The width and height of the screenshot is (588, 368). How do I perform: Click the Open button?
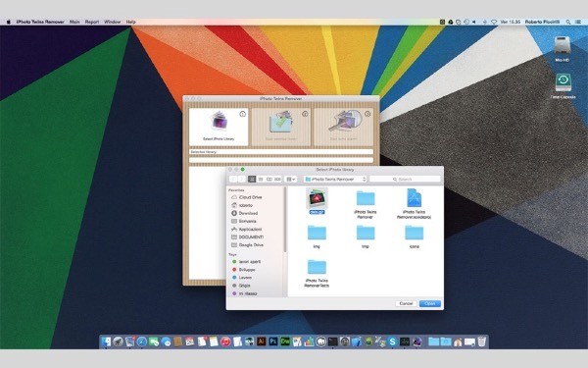430,303
